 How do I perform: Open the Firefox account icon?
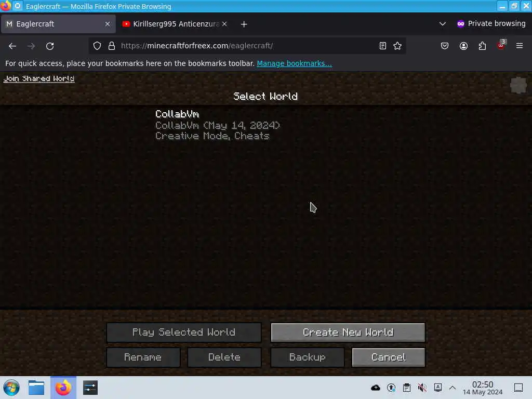point(463,46)
